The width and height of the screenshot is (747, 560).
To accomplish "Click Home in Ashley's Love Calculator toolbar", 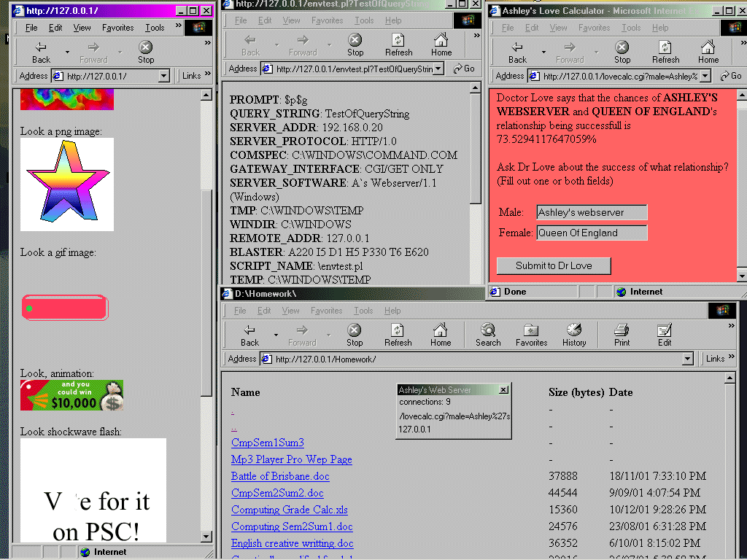I will point(708,52).
